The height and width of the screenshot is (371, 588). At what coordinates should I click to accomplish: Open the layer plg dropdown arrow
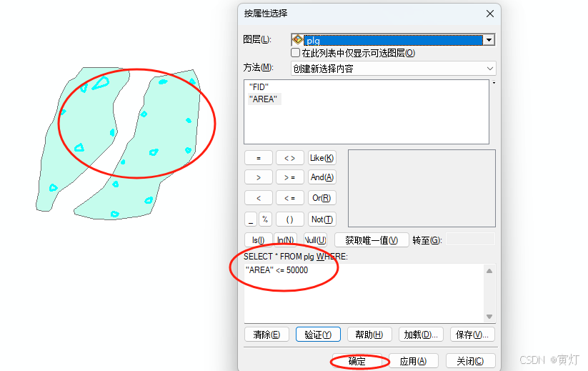[x=489, y=40]
